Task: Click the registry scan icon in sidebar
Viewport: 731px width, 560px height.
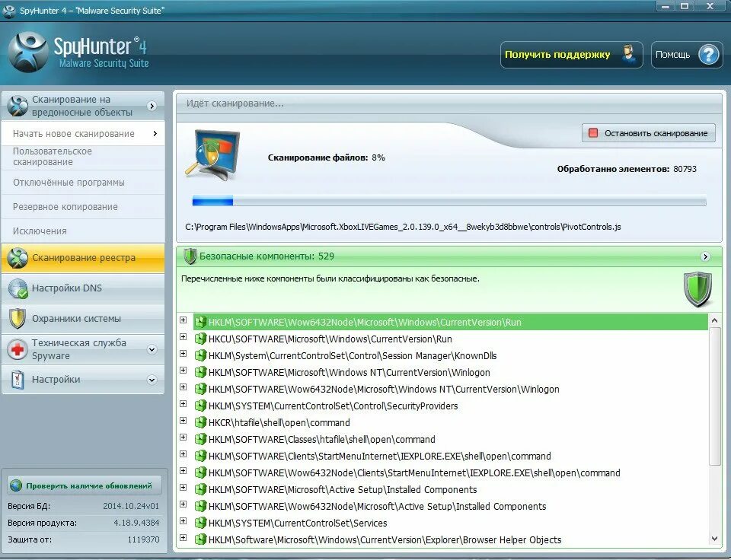Action: click(18, 258)
